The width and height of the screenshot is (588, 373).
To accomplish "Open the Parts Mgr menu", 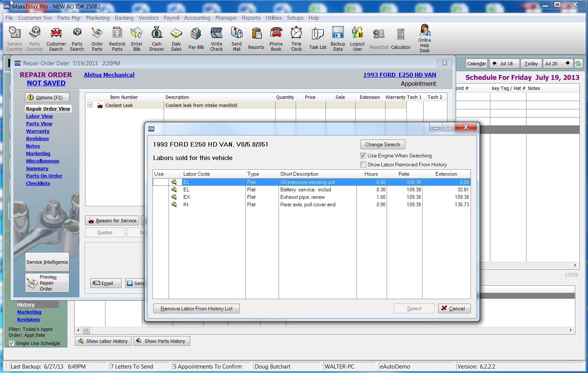I will 69,18.
